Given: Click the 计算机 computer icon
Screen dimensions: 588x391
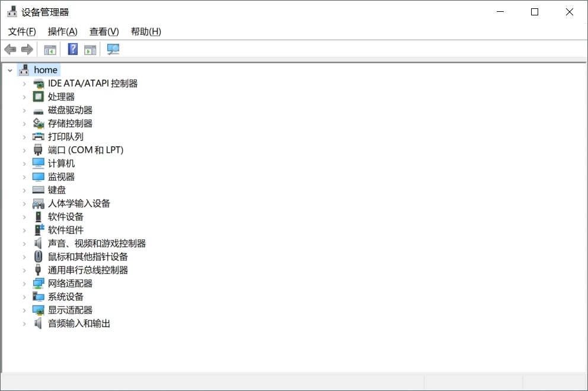Looking at the screenshot, I should 39,164.
